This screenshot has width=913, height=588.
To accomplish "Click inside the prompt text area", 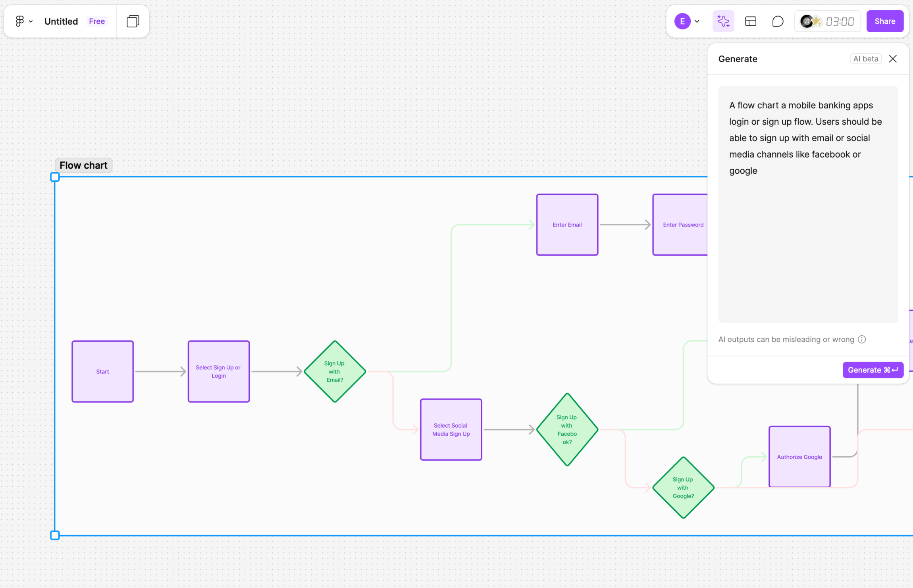I will coord(808,238).
